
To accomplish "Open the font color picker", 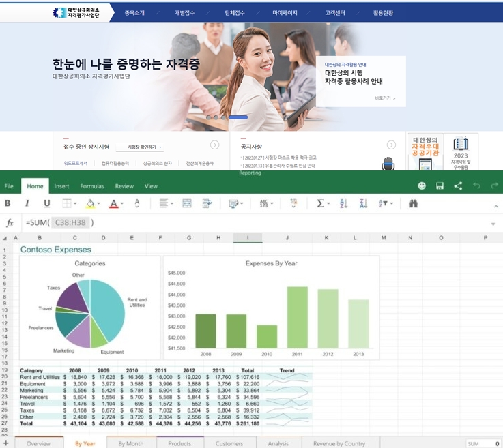I will click(116, 203).
